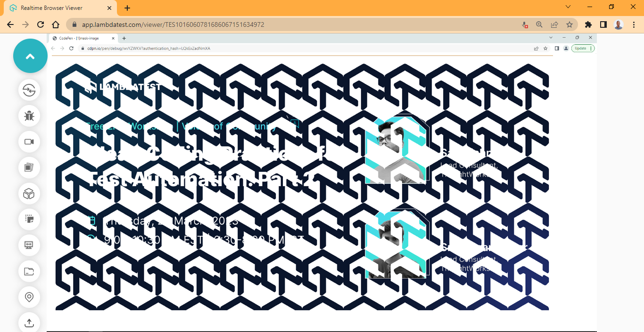Toggle the inner browser side panel

click(557, 48)
